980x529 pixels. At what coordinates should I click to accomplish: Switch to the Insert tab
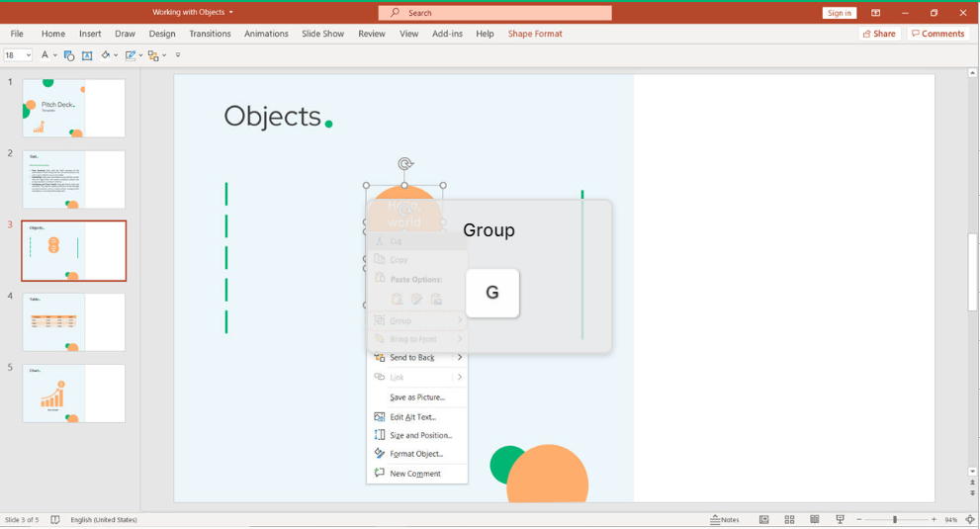coord(90,34)
